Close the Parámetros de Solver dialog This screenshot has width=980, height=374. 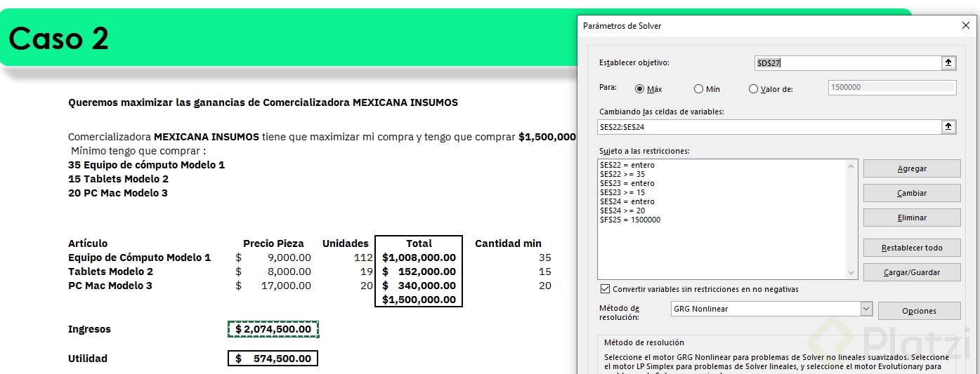[965, 26]
